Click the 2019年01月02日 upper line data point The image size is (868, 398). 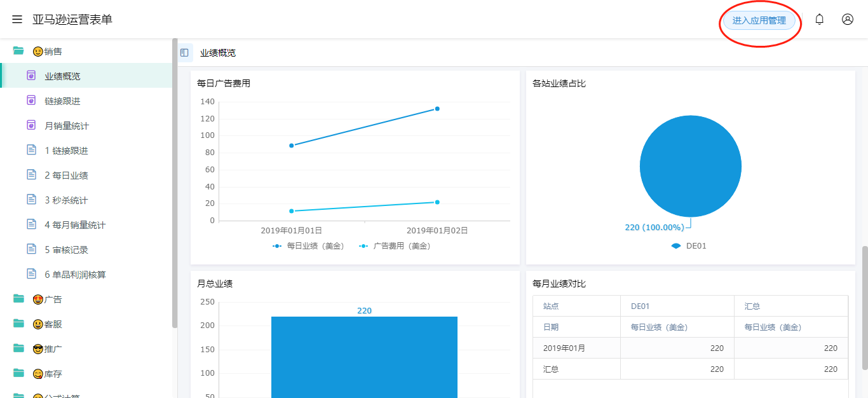[437, 109]
